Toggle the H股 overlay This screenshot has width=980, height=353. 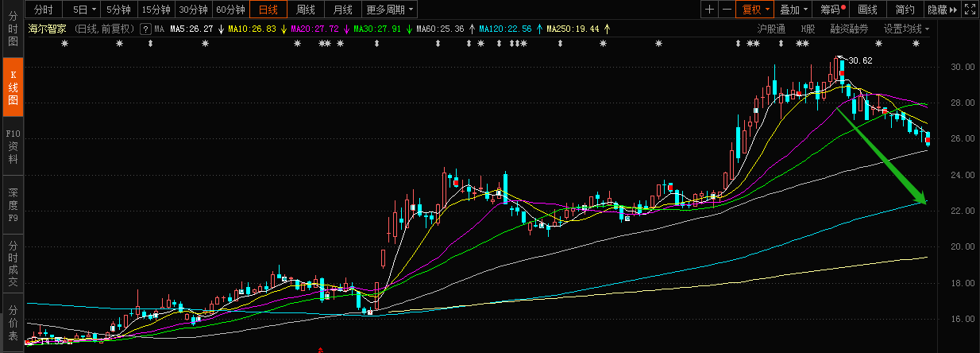[808, 29]
